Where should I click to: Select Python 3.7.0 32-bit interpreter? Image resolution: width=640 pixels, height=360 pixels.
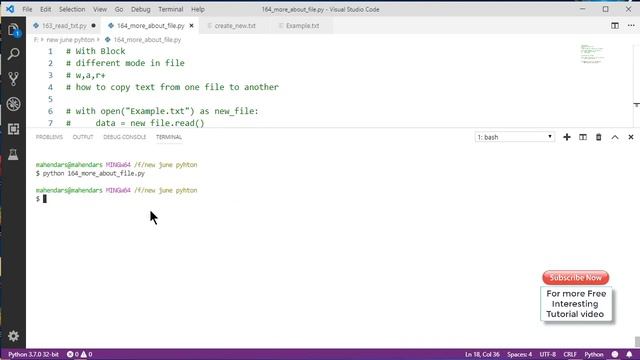coord(33,354)
